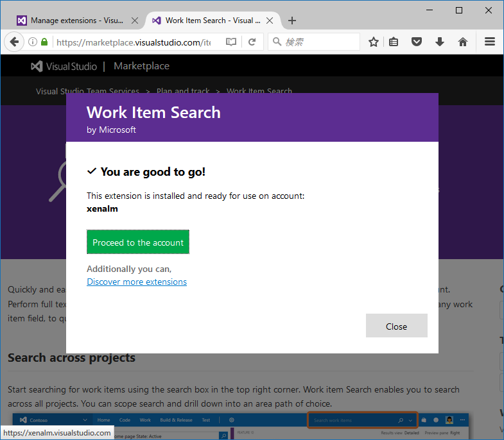The height and width of the screenshot is (440, 504).
Task: Open the Discover more extensions link
Action: tap(137, 282)
